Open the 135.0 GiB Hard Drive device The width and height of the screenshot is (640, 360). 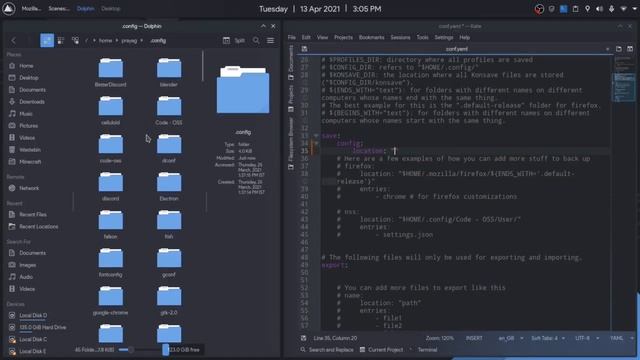pyautogui.click(x=42, y=327)
